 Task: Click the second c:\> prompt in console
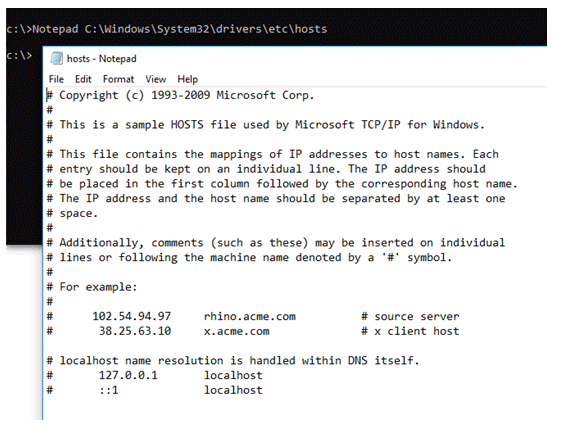19,55
